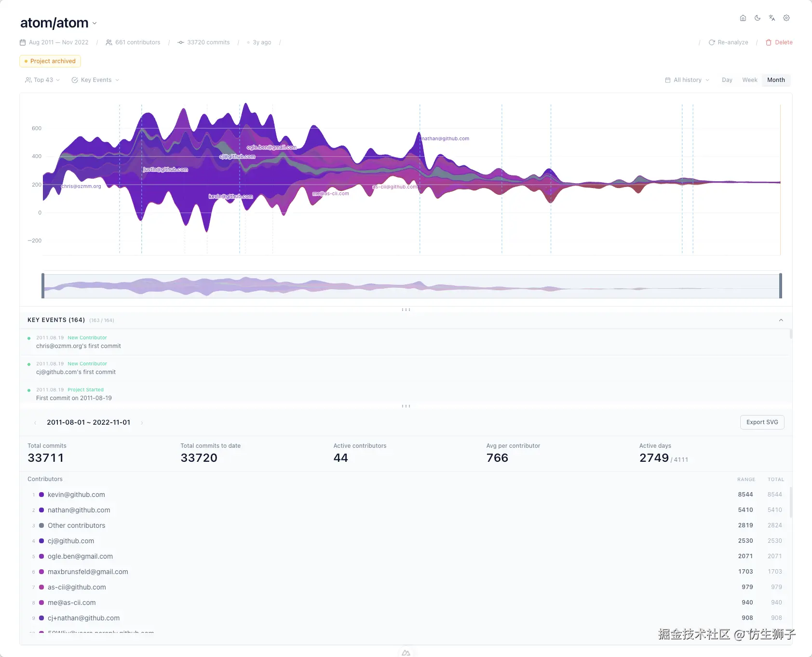Click the people icon beside 661 contributors
Image resolution: width=812 pixels, height=657 pixels.
[x=109, y=42]
